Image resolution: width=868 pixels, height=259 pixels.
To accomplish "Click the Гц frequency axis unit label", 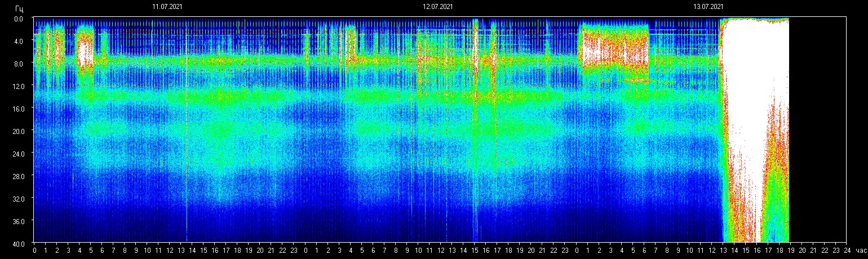I will (x=19, y=8).
